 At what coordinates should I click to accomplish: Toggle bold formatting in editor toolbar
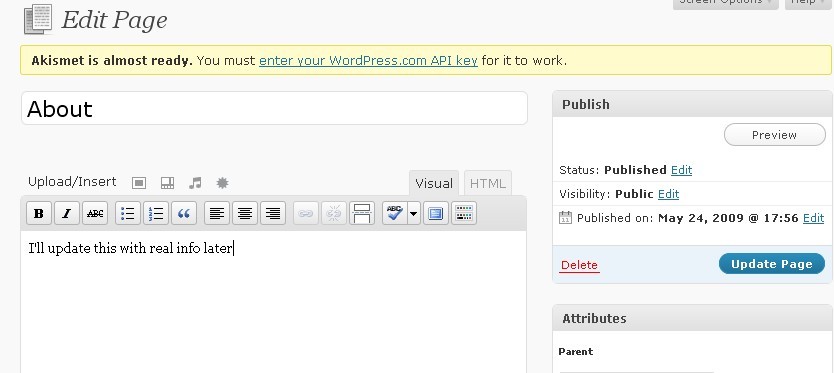(x=38, y=213)
